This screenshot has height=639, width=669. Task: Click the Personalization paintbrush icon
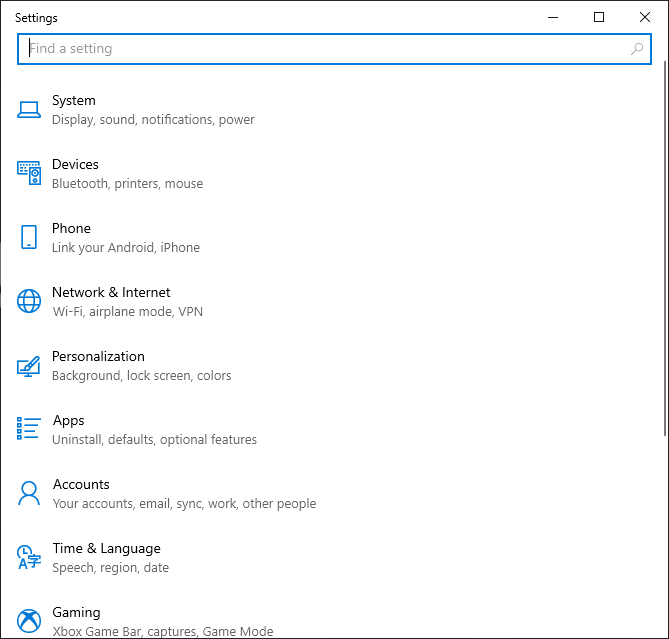pyautogui.click(x=29, y=365)
